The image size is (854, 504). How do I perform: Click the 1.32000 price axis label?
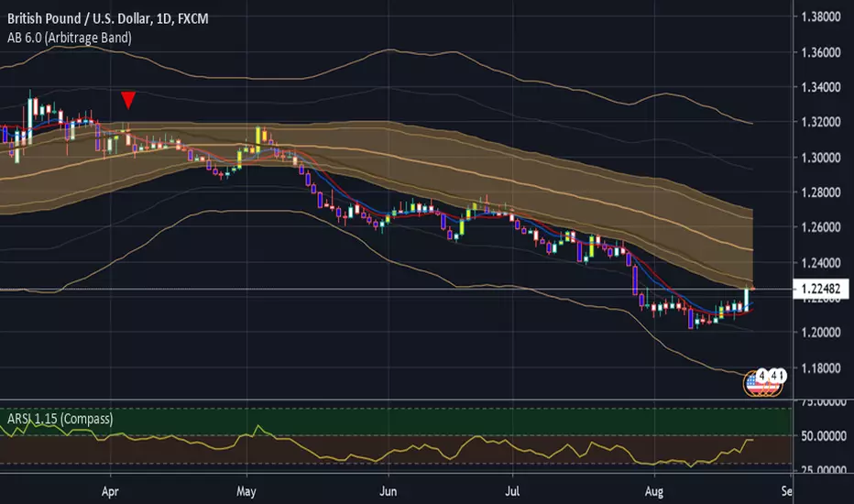(821, 122)
